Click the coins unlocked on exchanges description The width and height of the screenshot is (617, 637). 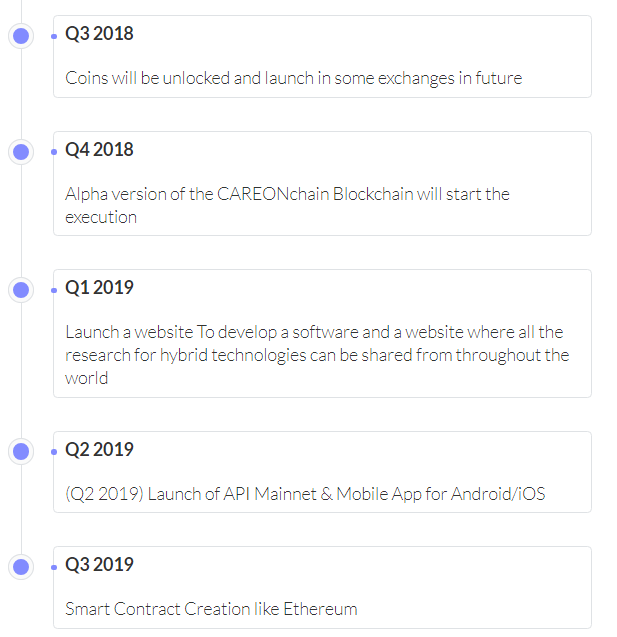click(293, 78)
